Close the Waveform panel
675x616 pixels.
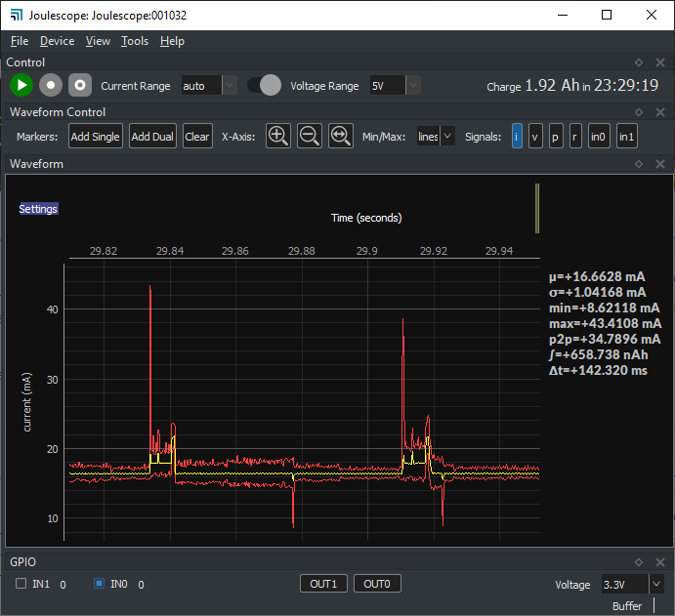tap(660, 164)
